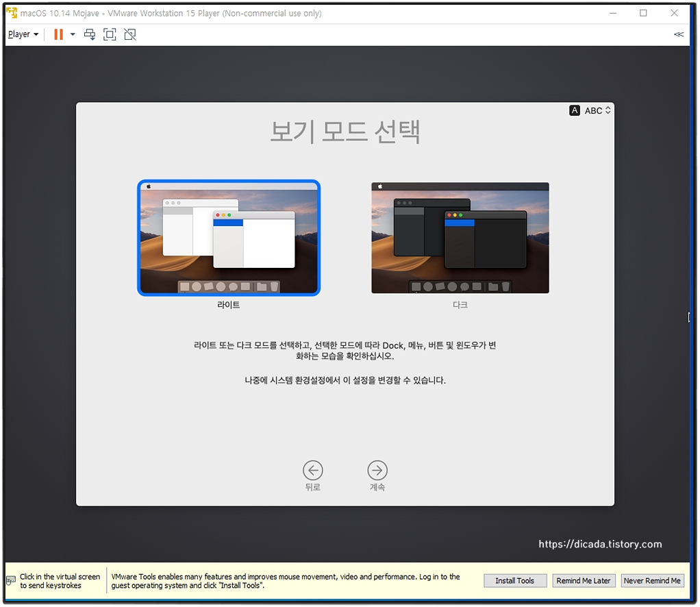Select the Dark (다크) appearance thumbnail
The width and height of the screenshot is (700, 607).
[460, 238]
